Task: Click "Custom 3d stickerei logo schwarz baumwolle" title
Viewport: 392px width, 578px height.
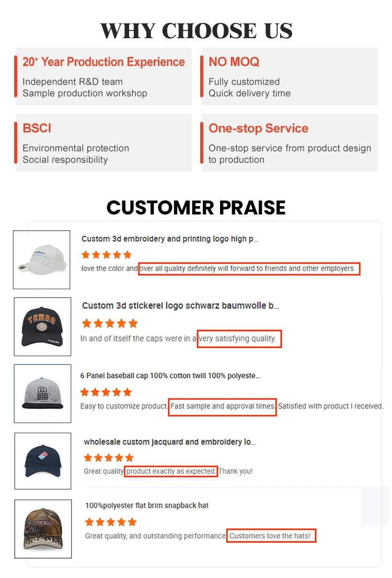Action: pyautogui.click(x=180, y=305)
